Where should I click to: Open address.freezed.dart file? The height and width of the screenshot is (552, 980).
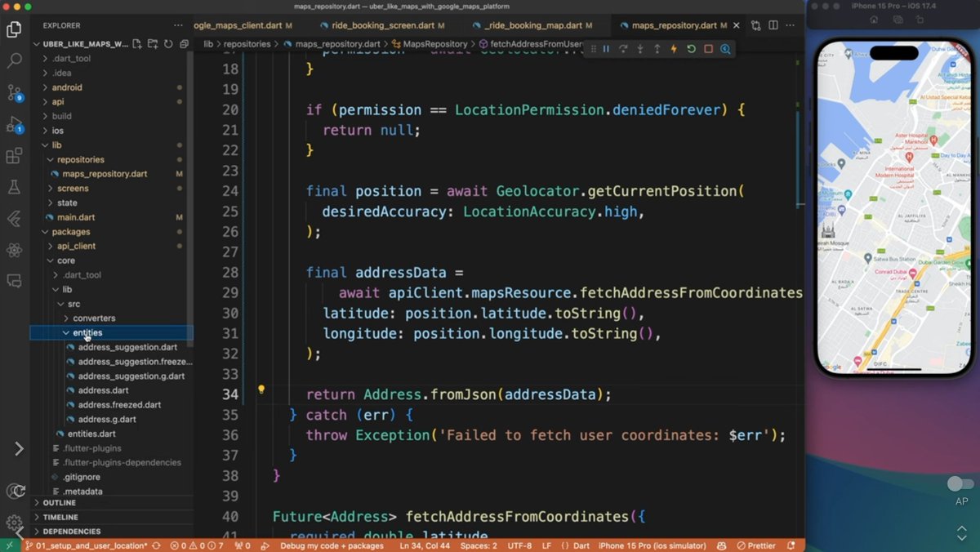point(111,405)
